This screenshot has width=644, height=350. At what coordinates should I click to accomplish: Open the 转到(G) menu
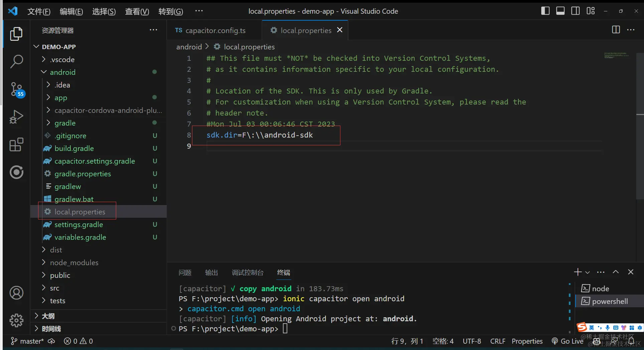coord(171,11)
